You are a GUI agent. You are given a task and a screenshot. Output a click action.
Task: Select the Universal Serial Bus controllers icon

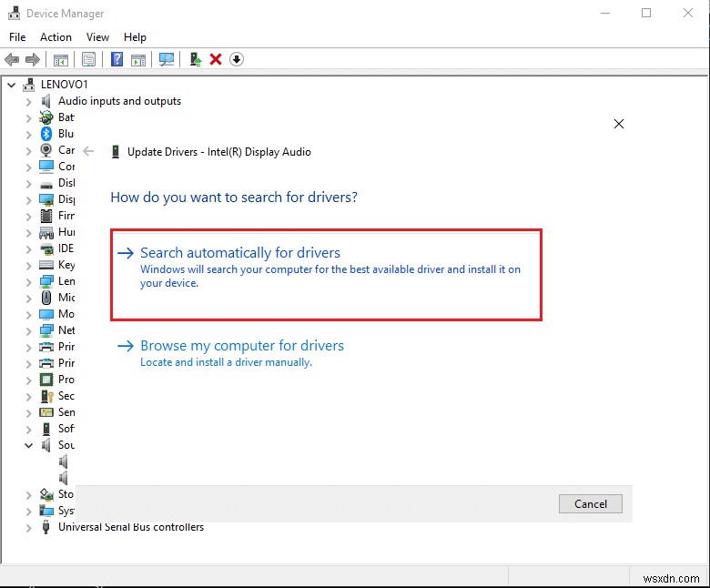click(46, 527)
